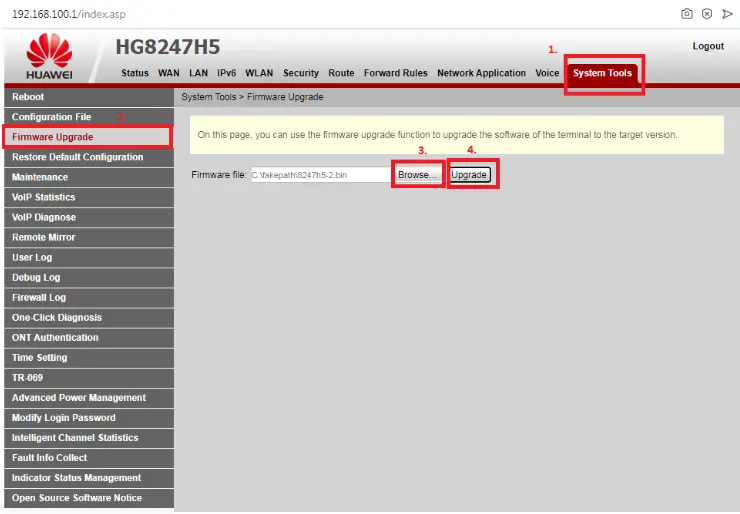View the Debug Log
The width and height of the screenshot is (740, 514).
[89, 277]
